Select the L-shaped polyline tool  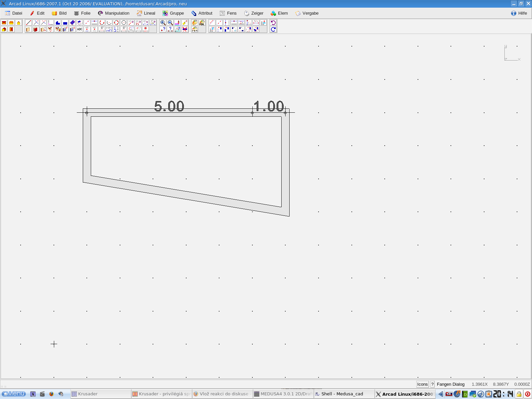point(51,23)
